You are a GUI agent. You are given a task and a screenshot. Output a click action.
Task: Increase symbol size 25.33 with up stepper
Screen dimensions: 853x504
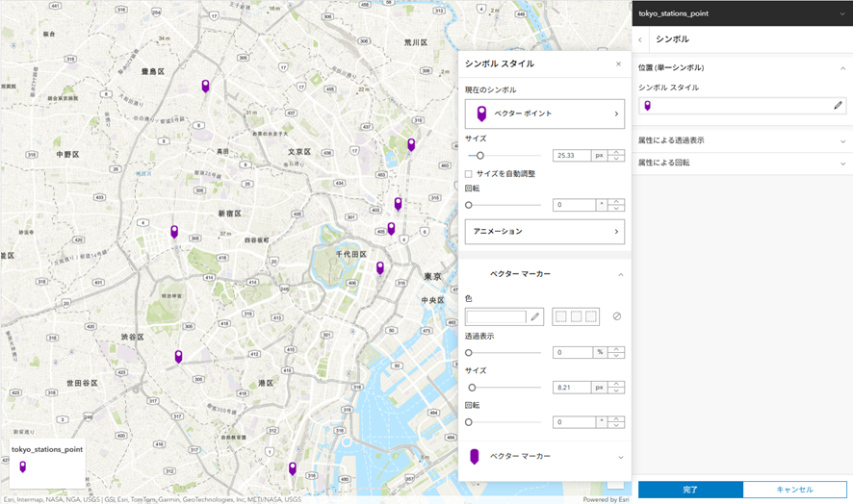click(616, 153)
